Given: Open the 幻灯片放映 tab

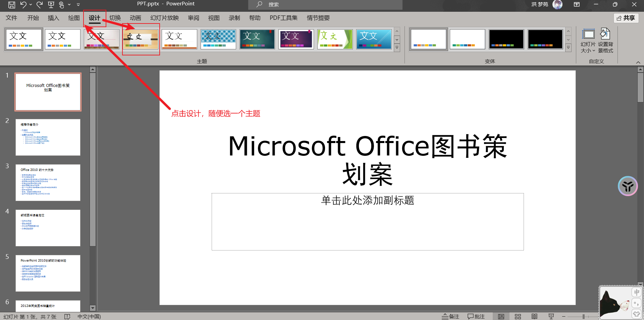Looking at the screenshot, I should point(164,18).
